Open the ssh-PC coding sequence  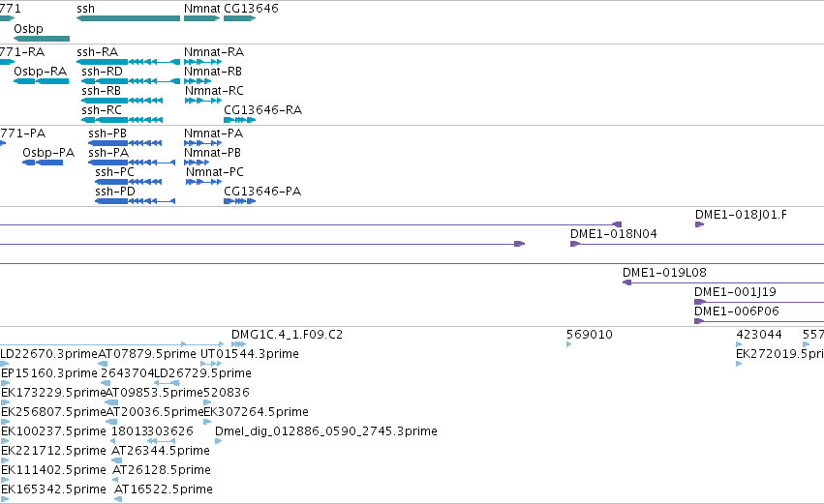(x=128, y=182)
